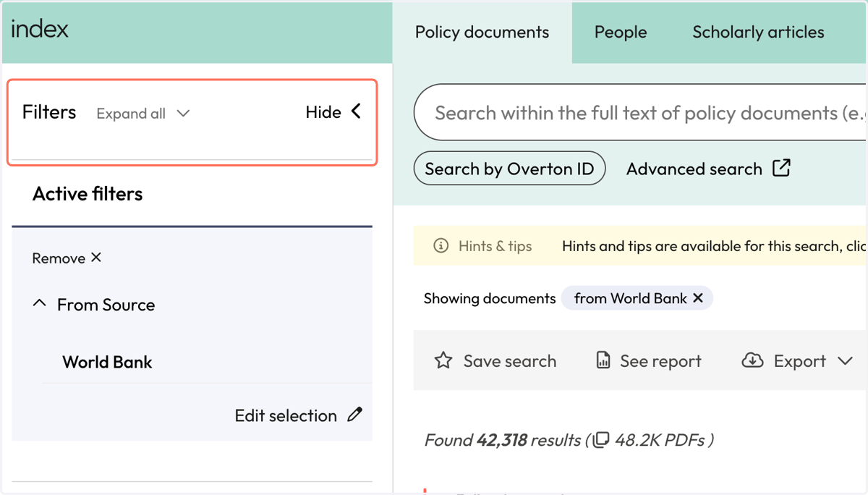868x495 pixels.
Task: Select the World Bank filter entry
Action: 107,362
